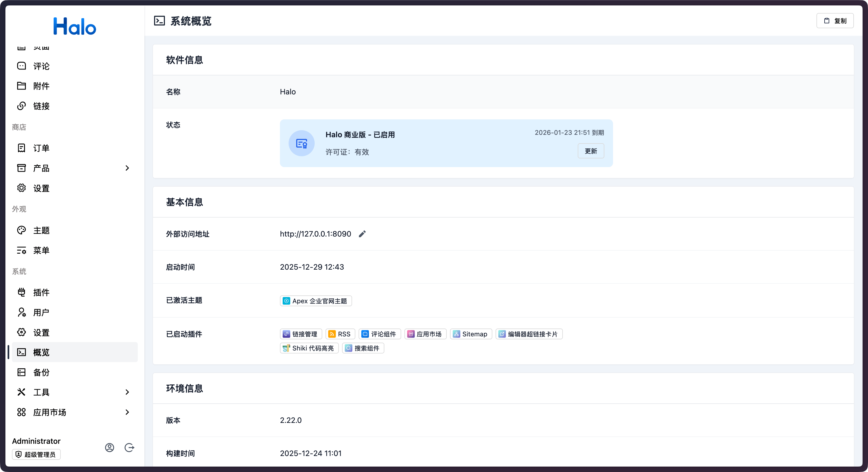868x472 pixels.
Task: Go to the 主题 menu item
Action: 41,231
